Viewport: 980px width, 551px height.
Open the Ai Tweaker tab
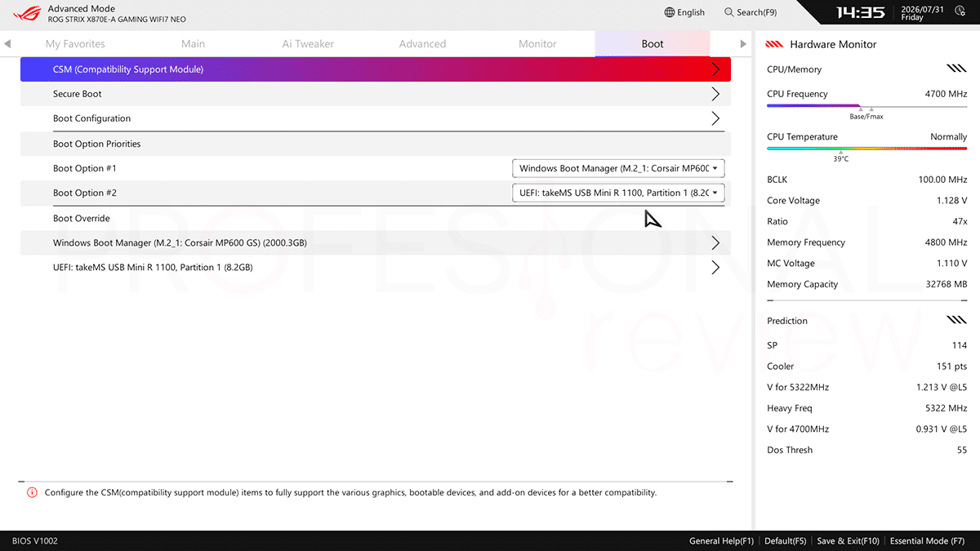pyautogui.click(x=308, y=44)
